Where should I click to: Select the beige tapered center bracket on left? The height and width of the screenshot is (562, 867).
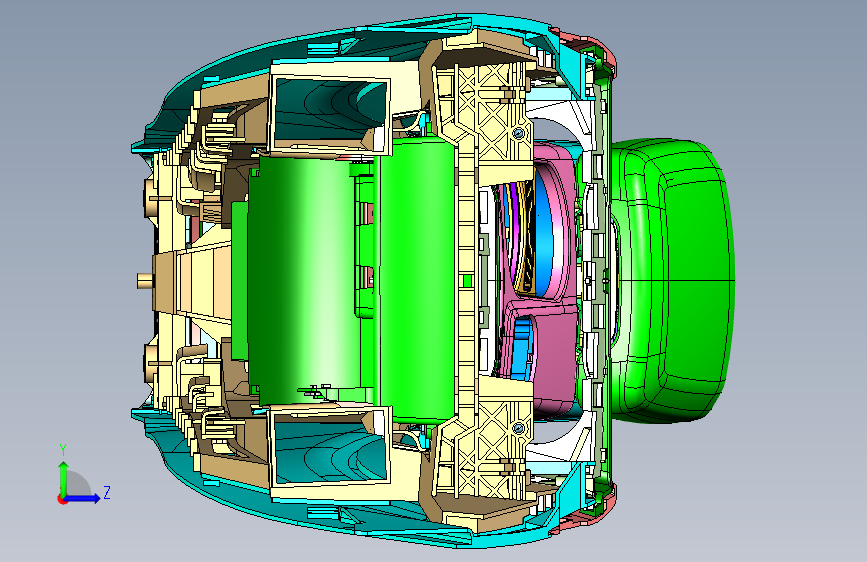pos(192,281)
